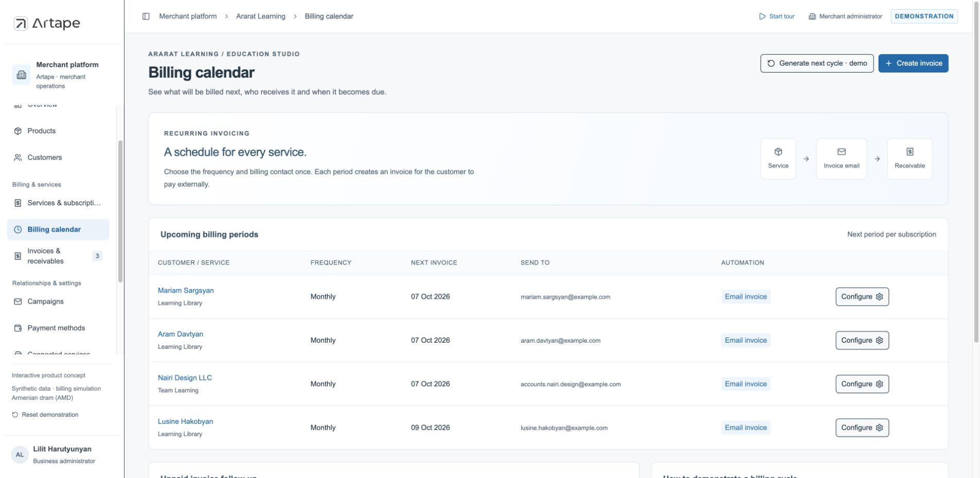Click the DEMONSTRATION badge
This screenshot has height=478, width=980.
point(924,16)
